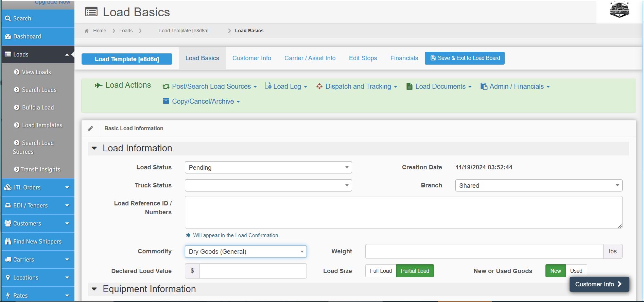This screenshot has height=302, width=644.
Task: Click the Locations map pin icon
Action: coord(8,278)
